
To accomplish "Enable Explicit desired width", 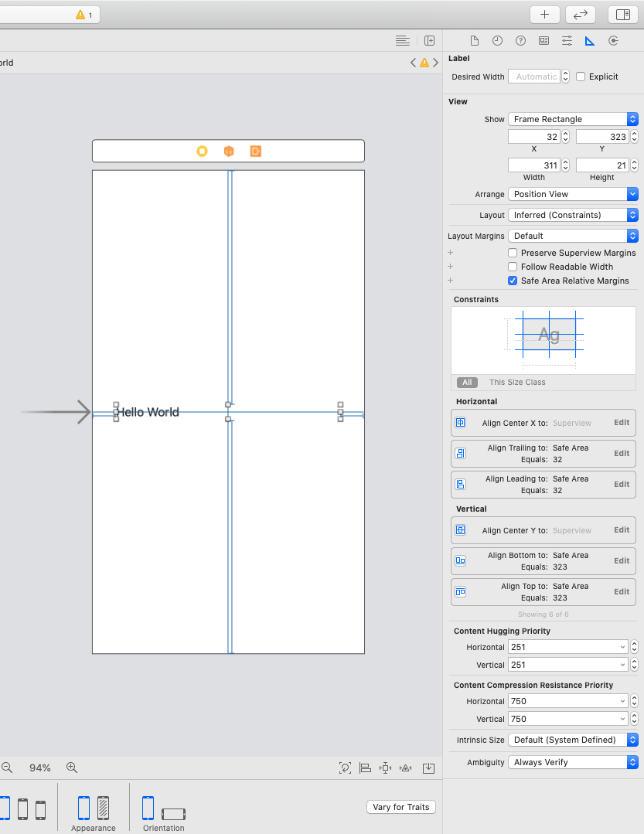I will tap(581, 77).
